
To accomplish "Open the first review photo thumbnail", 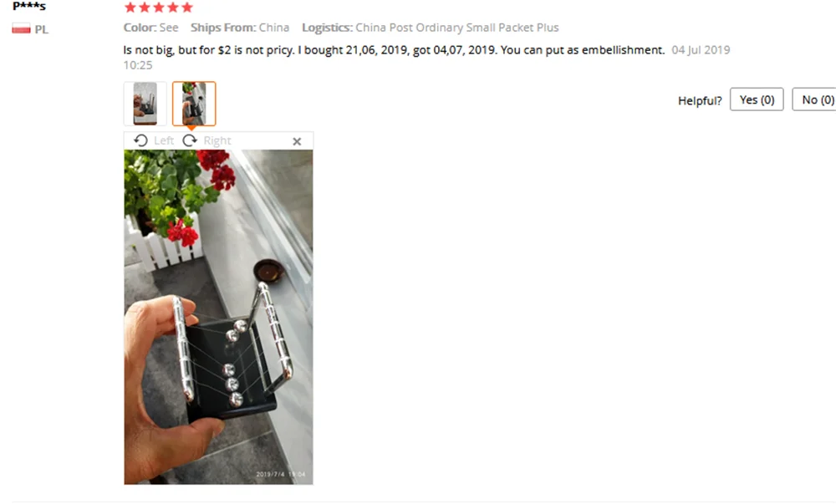I will (x=145, y=104).
